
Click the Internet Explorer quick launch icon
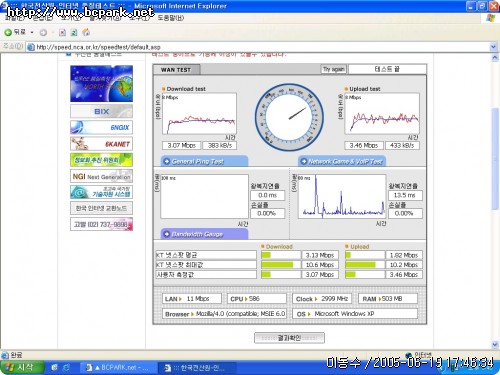[x=66, y=367]
